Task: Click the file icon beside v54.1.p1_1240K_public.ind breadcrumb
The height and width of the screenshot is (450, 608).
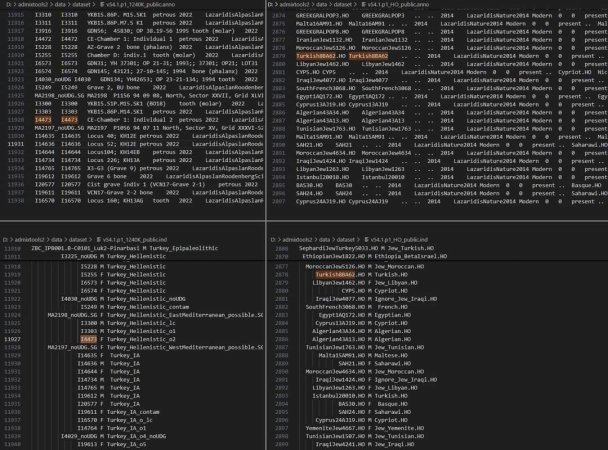Action: [x=98, y=240]
